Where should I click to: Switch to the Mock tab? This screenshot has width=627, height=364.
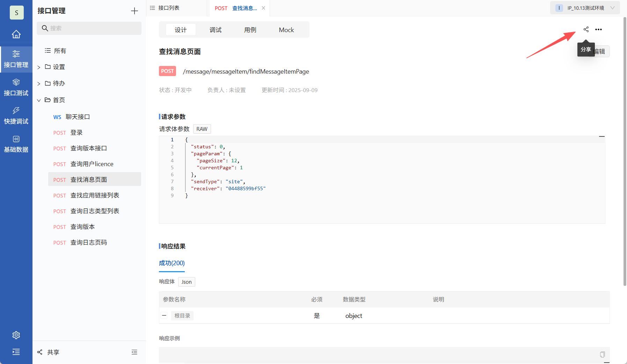(286, 30)
